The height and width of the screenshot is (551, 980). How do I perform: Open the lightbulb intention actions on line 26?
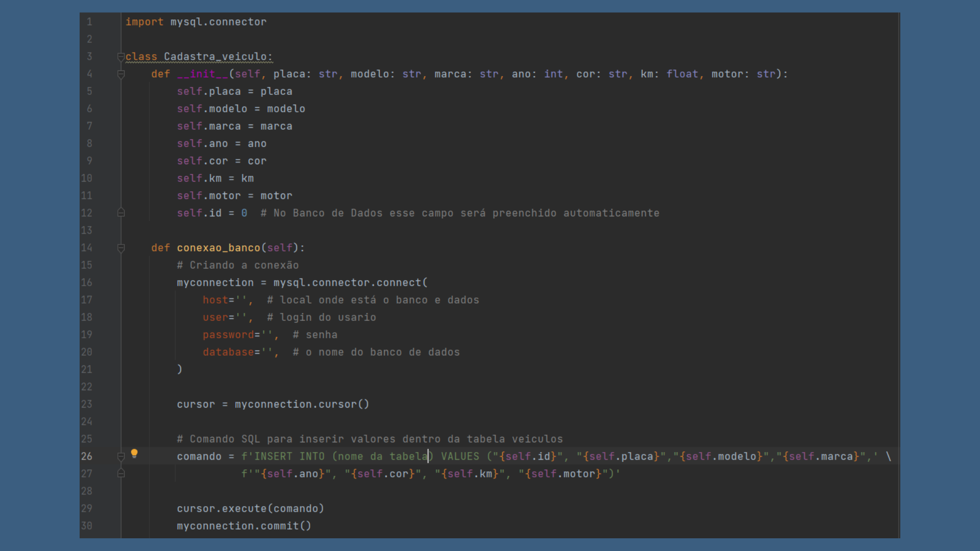pos(135,453)
